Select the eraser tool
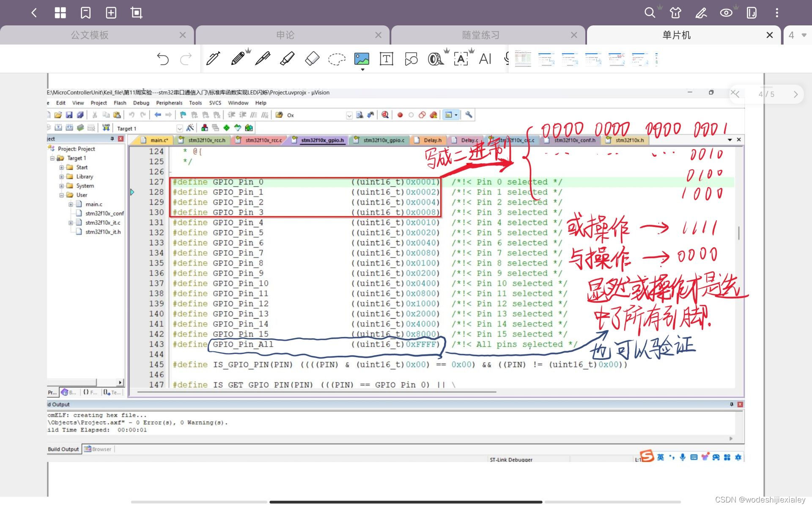812x508 pixels. [x=312, y=58]
